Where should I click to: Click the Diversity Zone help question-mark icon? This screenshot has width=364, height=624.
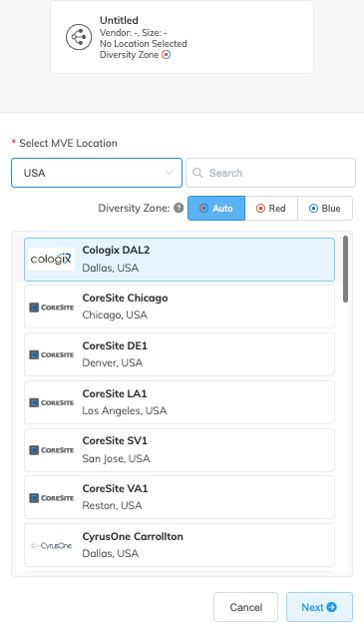point(179,208)
